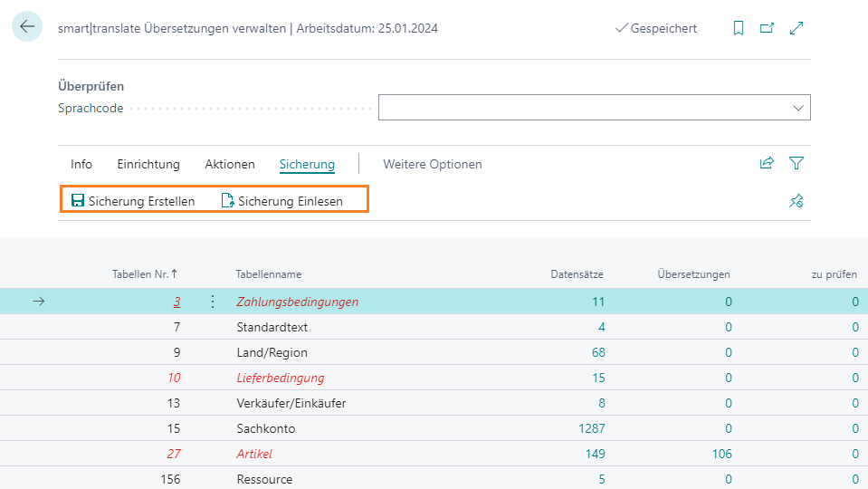Expand the Sprachcode dropdown arrow

(x=797, y=108)
